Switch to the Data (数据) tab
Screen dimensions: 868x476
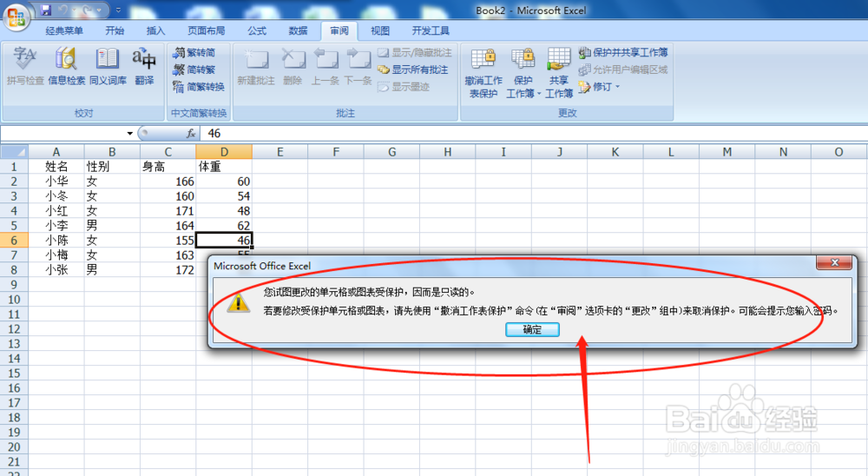click(298, 31)
